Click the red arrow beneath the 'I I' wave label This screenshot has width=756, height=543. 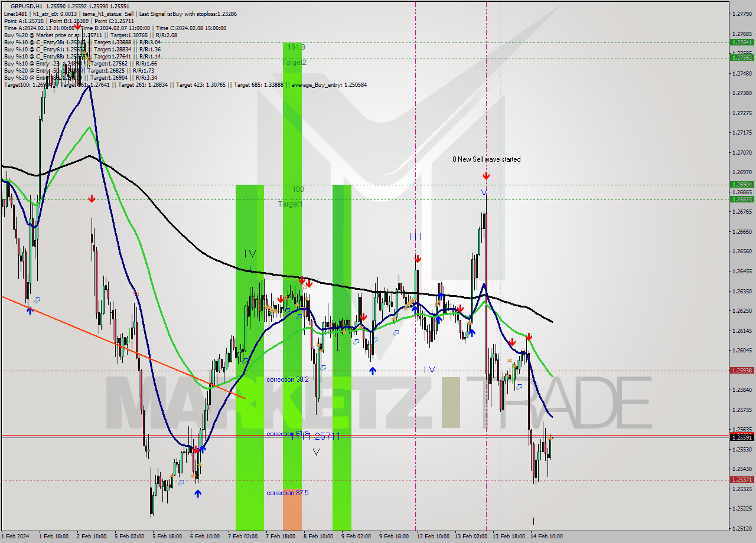(417, 259)
